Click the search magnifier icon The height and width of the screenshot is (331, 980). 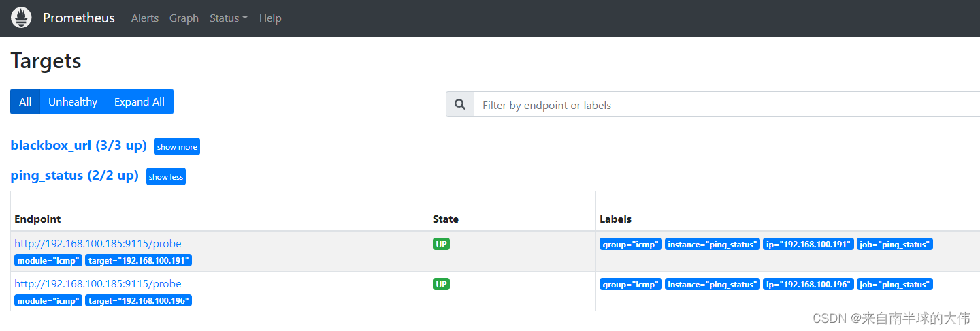(460, 105)
